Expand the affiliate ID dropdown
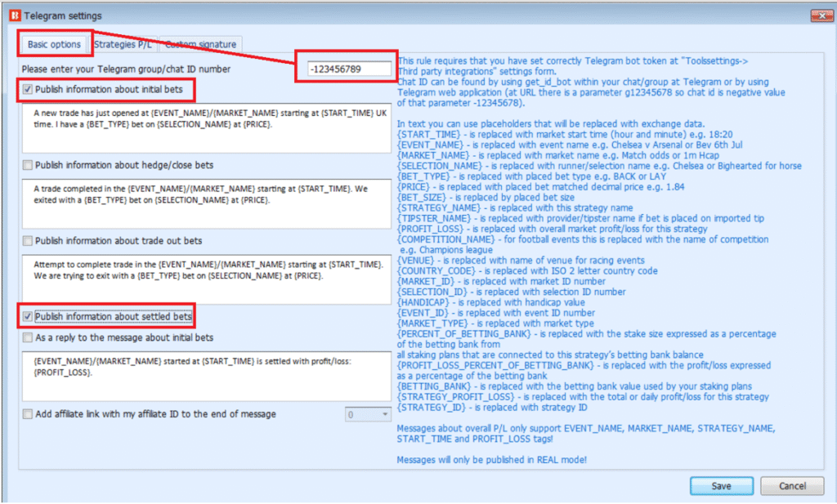837x504 pixels. click(385, 415)
